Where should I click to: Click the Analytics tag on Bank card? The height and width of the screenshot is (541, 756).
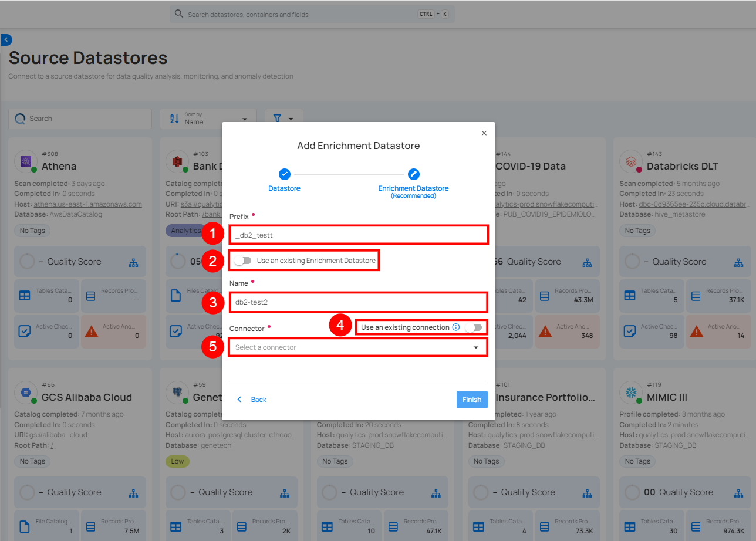click(187, 231)
